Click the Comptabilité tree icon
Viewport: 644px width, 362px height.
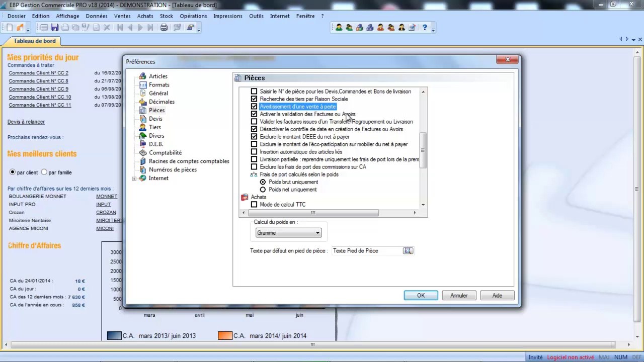[x=143, y=153]
